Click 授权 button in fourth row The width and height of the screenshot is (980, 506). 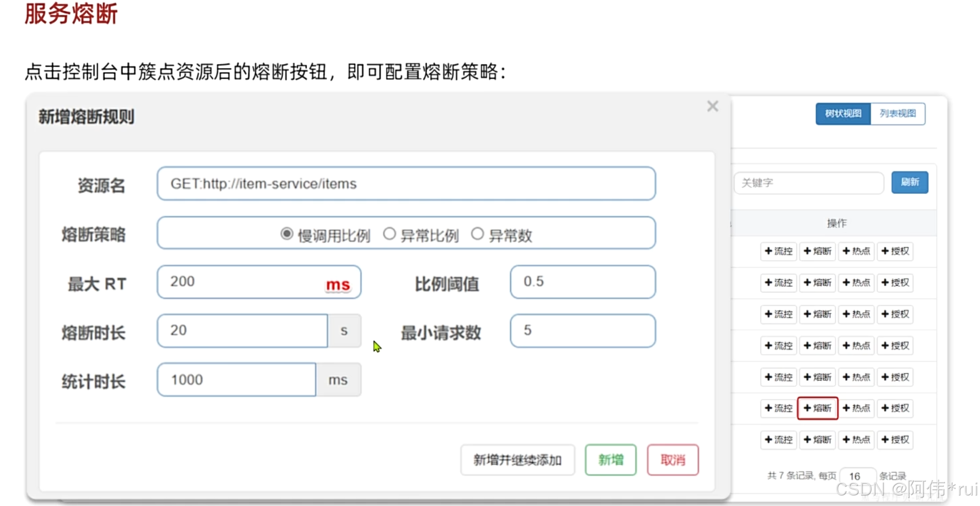(x=895, y=346)
